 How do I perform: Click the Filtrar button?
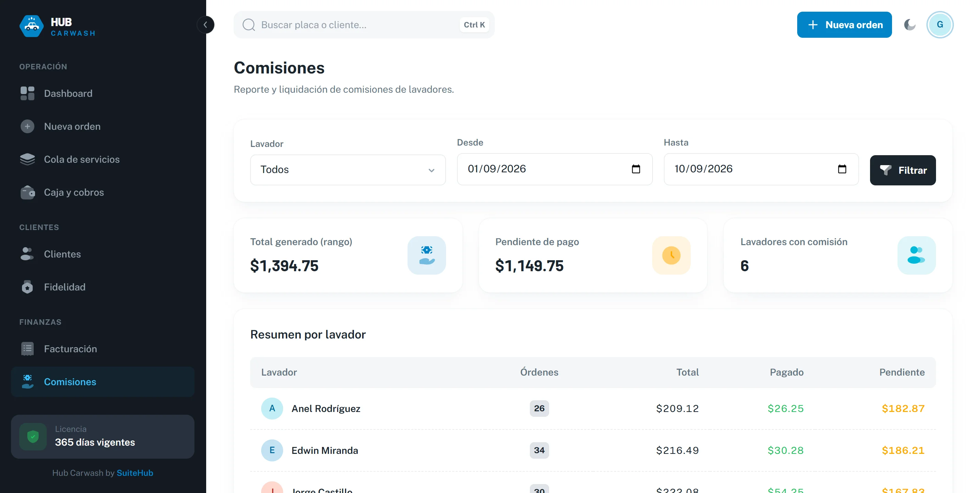click(x=903, y=170)
